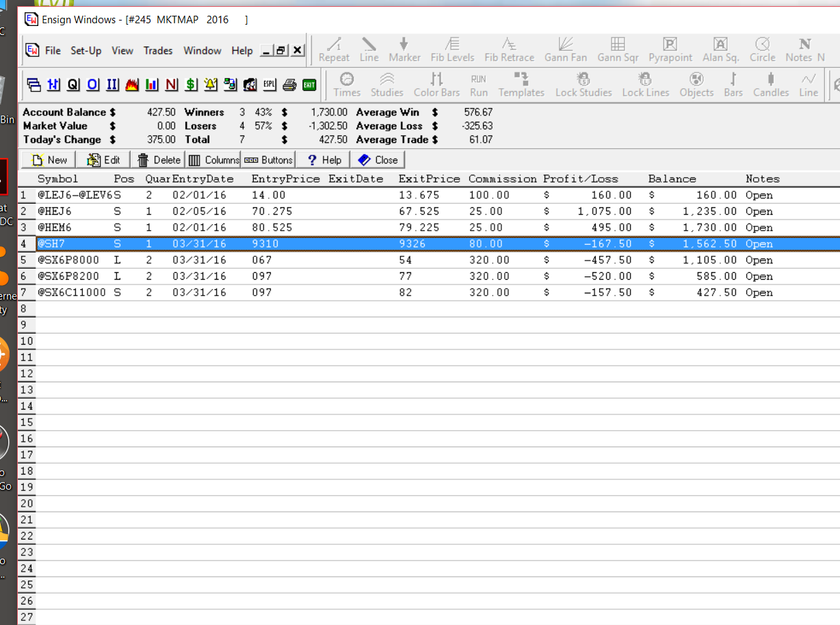Viewport: 840px width, 625px height.
Task: Select the Fib Levels tool
Action: pos(452,50)
